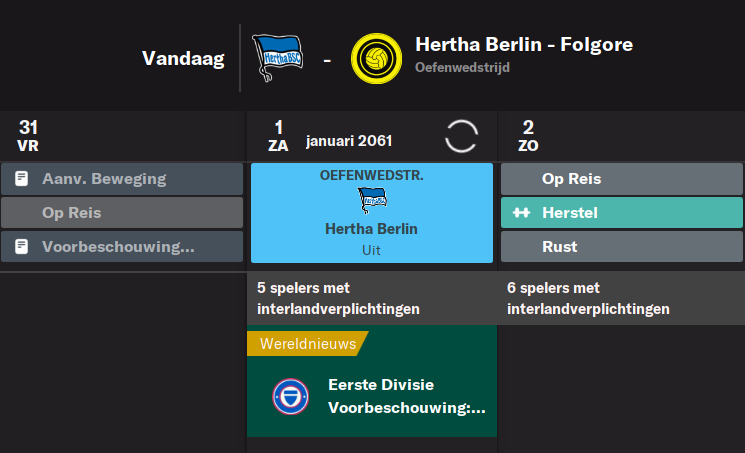
Task: Open the Aanv. Beweging training session
Action: pyautogui.click(x=122, y=179)
